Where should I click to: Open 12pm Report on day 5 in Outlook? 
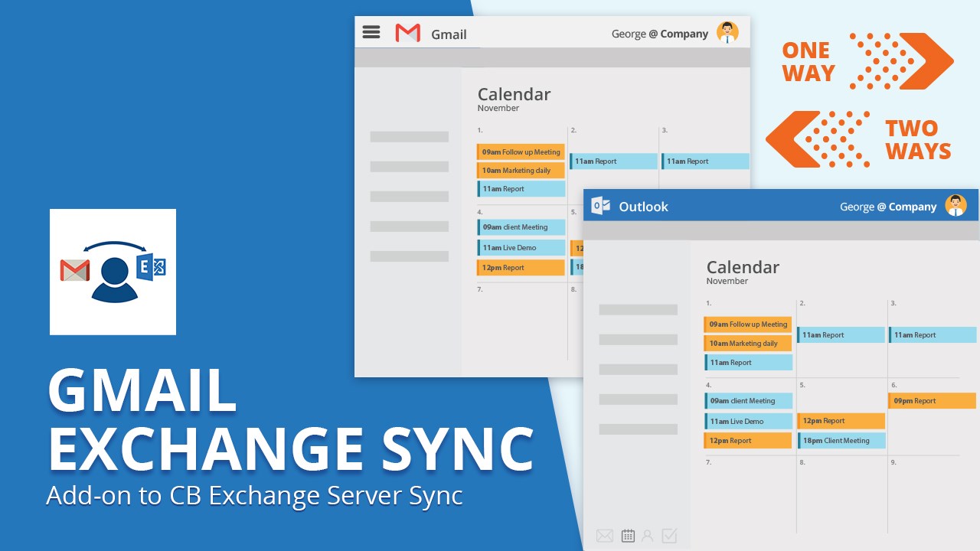(841, 421)
